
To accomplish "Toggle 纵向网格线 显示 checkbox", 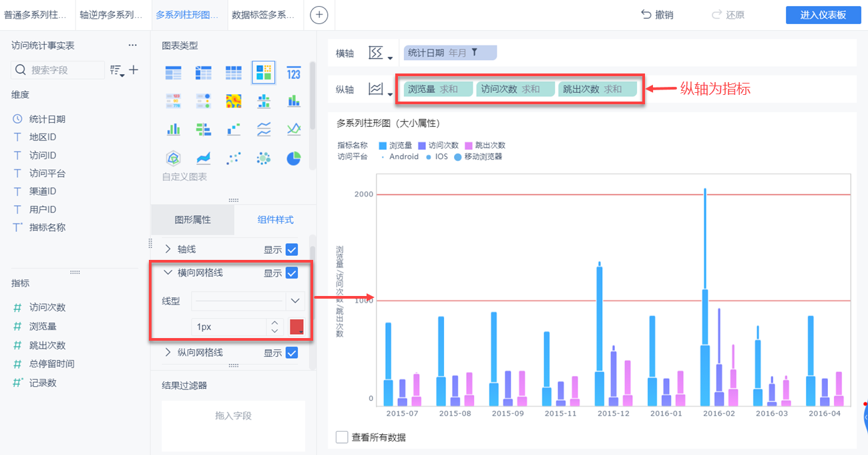I will click(292, 353).
